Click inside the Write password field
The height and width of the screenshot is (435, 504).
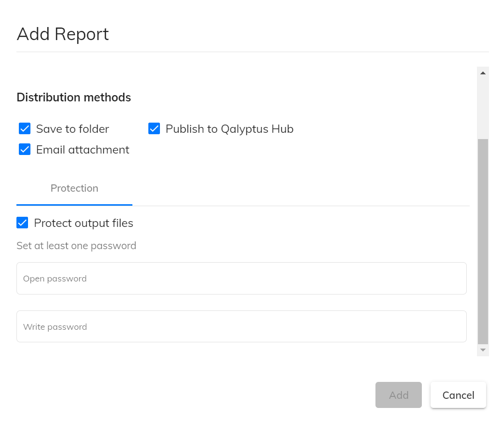coord(242,326)
